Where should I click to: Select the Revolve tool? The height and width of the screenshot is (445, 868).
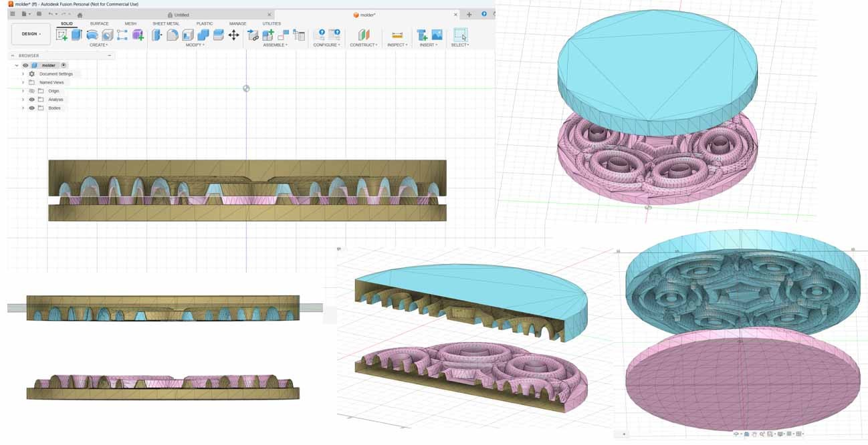coord(92,35)
